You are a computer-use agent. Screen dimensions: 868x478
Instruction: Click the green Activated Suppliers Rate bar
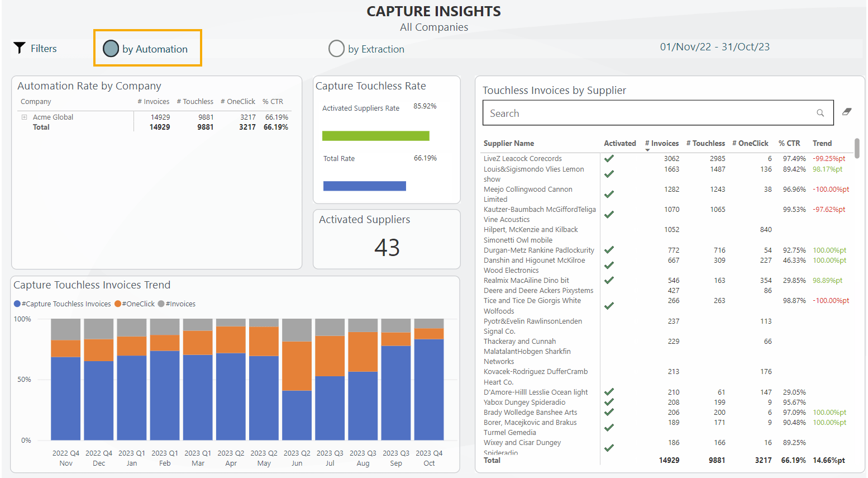click(376, 135)
